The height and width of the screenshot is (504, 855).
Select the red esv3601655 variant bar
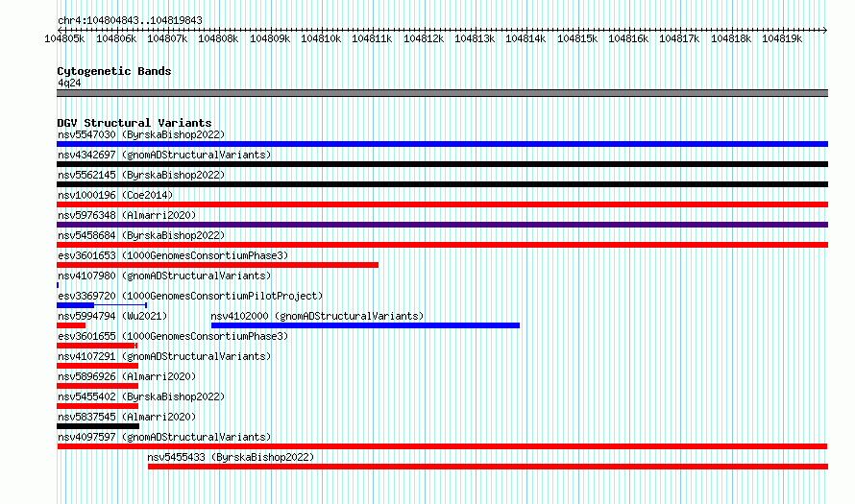(96, 346)
